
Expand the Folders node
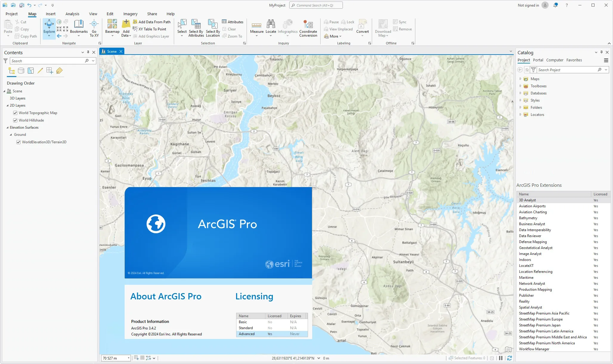point(520,108)
